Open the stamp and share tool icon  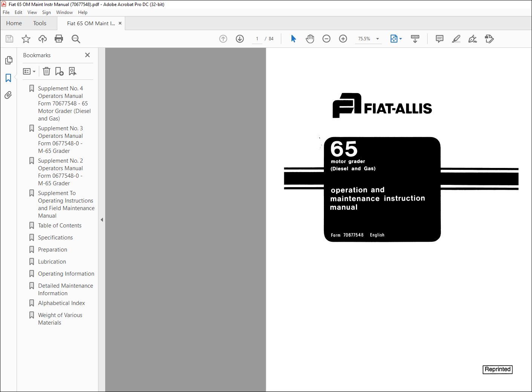(489, 39)
